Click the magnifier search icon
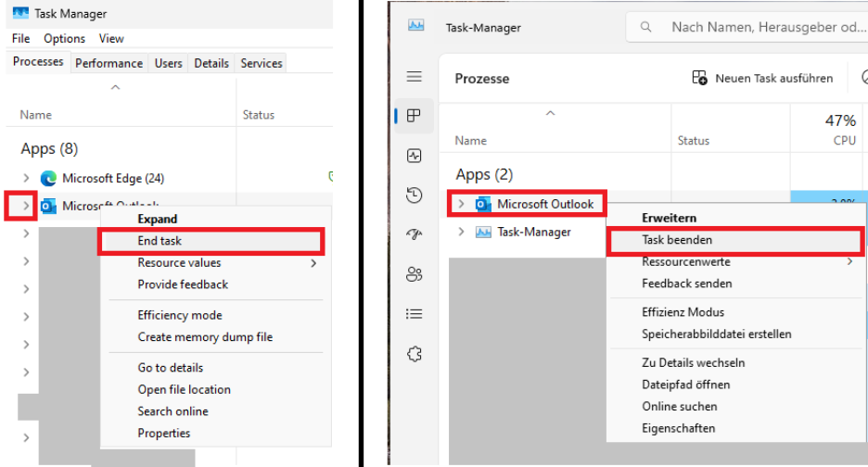868x467 pixels. pos(645,27)
